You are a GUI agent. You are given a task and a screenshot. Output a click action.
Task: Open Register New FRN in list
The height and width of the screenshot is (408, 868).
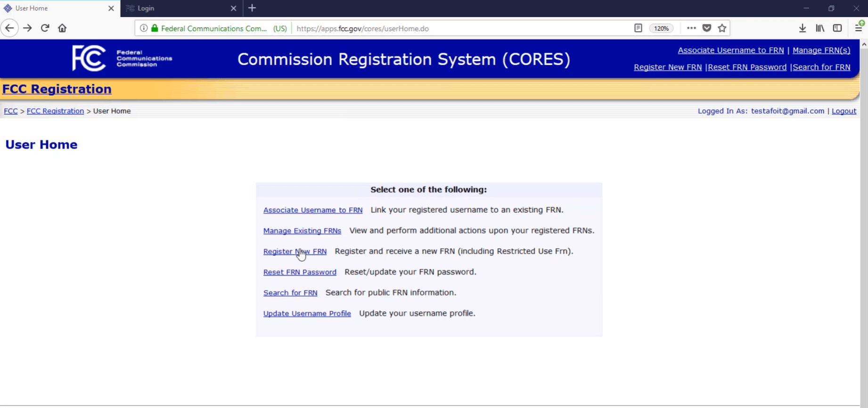click(295, 252)
